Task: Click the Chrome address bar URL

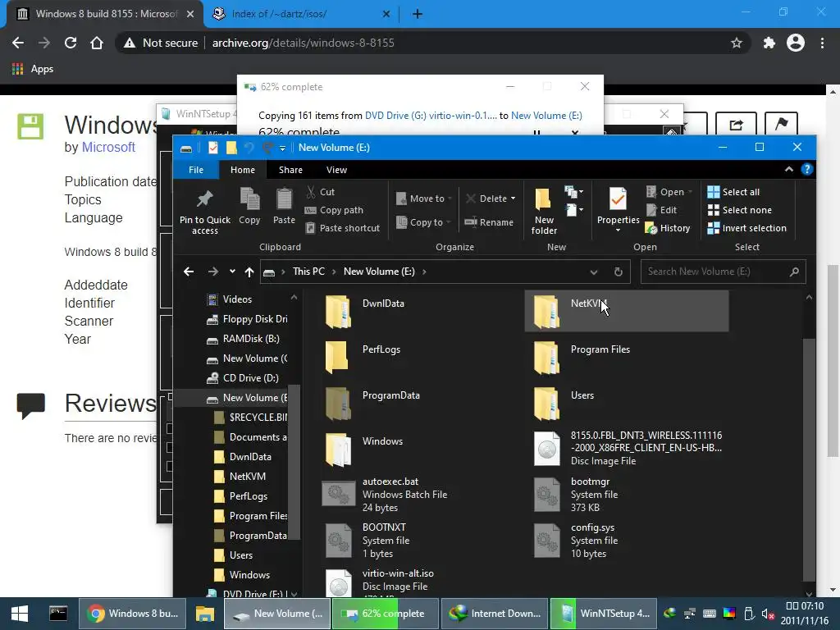Action: tap(303, 43)
